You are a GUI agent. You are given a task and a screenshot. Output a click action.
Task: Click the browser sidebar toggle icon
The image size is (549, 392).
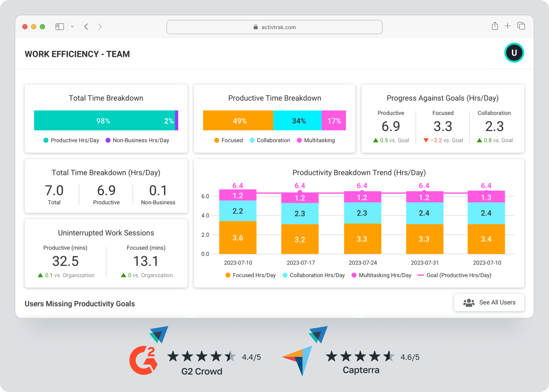59,27
